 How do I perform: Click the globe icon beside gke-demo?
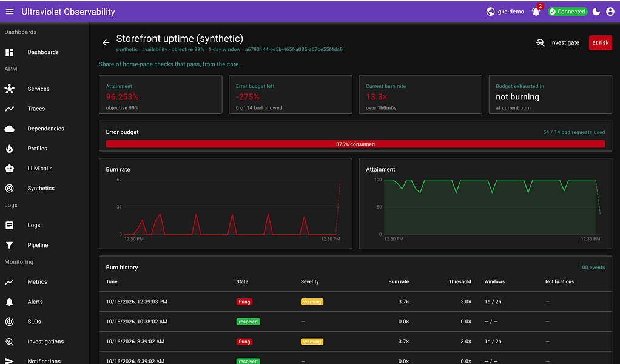tap(490, 12)
